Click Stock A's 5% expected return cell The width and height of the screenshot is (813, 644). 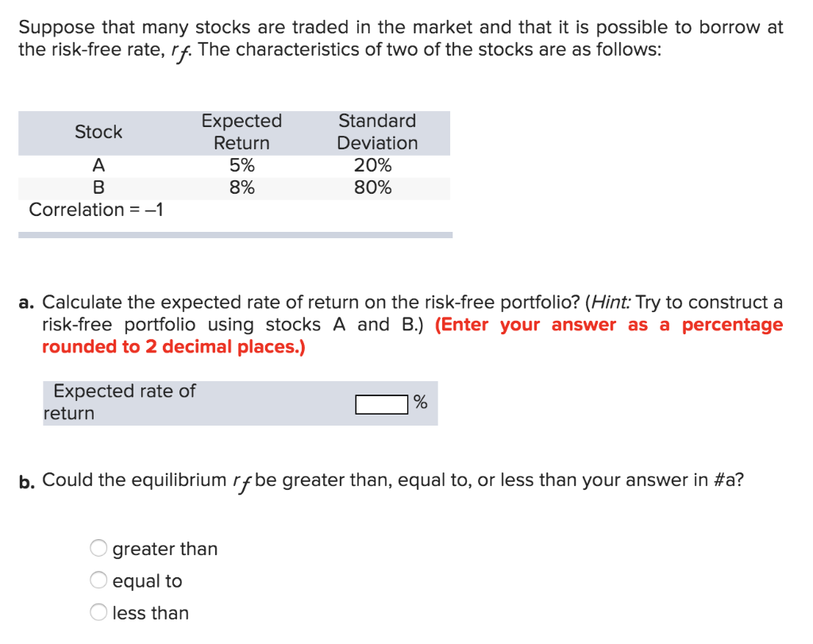[x=242, y=165]
